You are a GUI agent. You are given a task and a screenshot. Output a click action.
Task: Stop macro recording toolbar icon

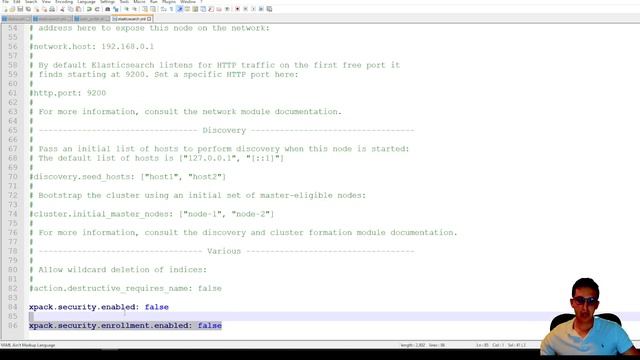(245, 9)
